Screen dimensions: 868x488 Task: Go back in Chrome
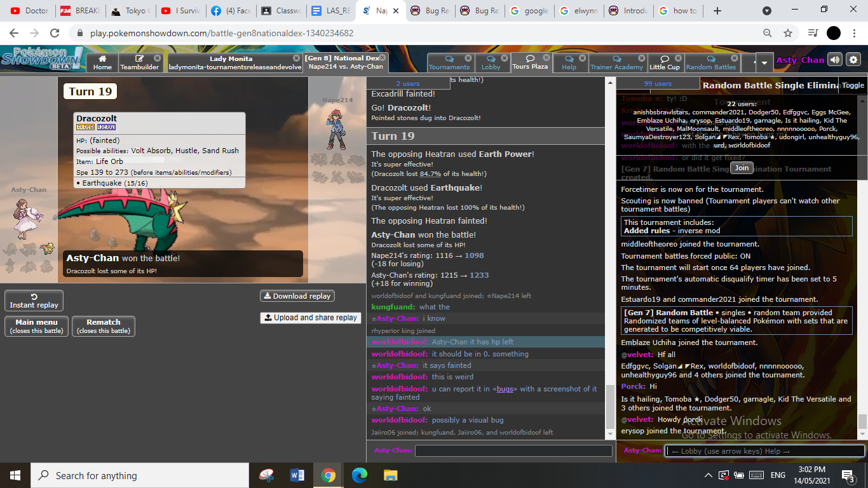tap(14, 33)
